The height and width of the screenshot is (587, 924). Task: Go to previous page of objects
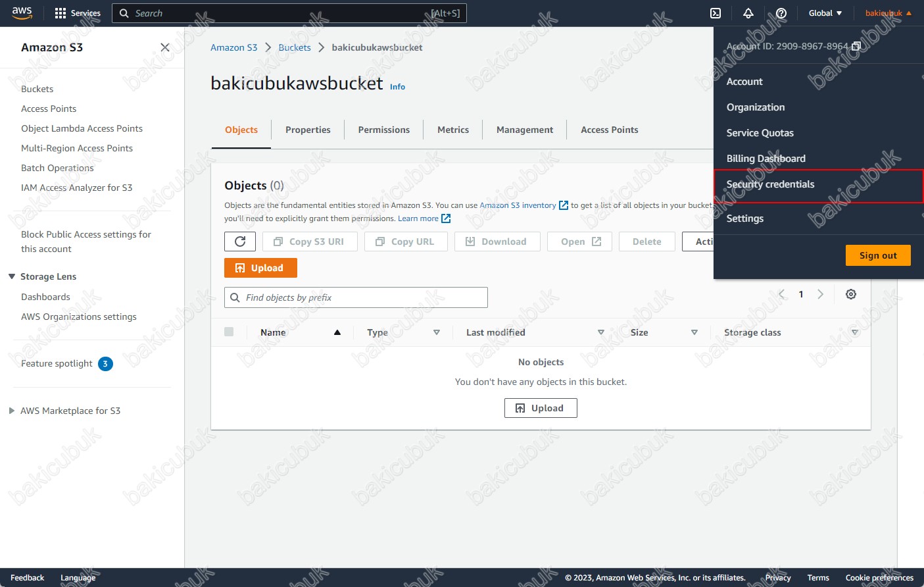[x=782, y=294]
